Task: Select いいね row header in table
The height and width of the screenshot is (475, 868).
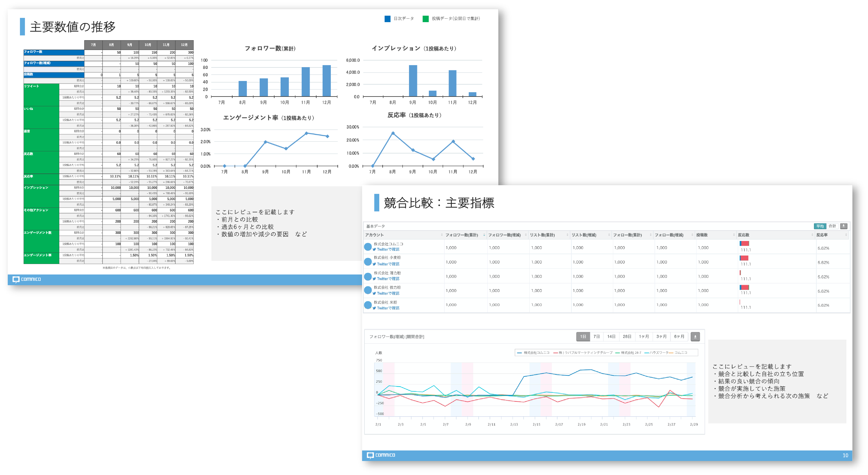Action: coord(41,117)
